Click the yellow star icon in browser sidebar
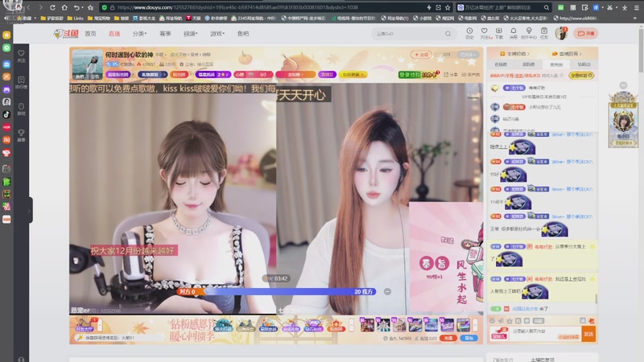The height and width of the screenshot is (362, 644). pos(6,35)
